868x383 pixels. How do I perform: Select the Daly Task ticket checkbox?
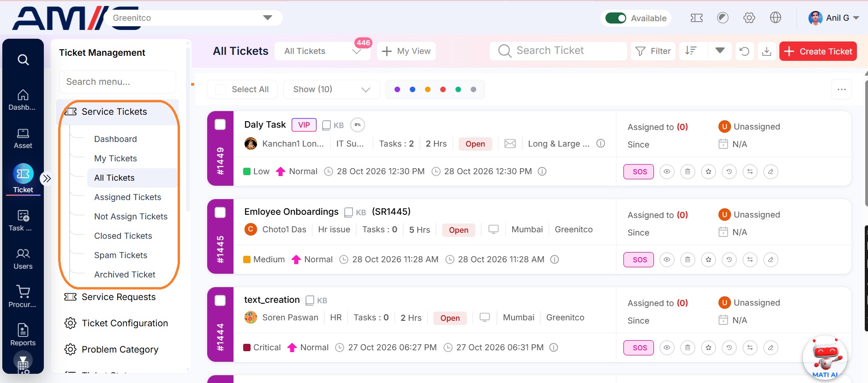(221, 124)
